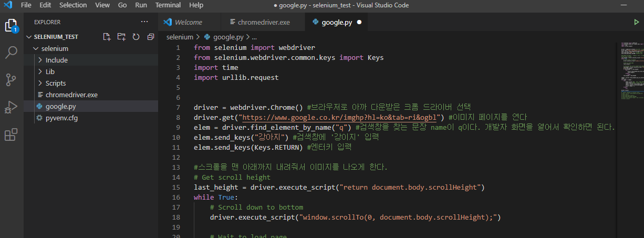Expand the Include folder
The image size is (644, 238).
[40, 60]
